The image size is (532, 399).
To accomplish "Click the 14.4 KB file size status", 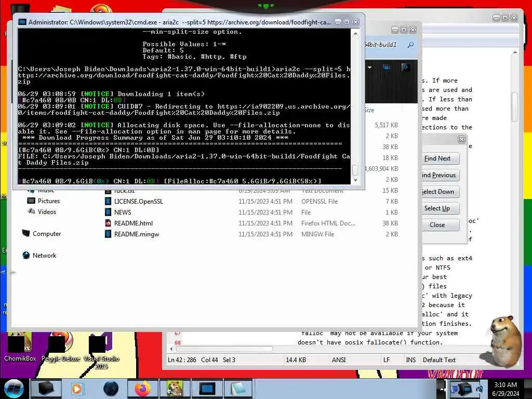I will [296, 360].
